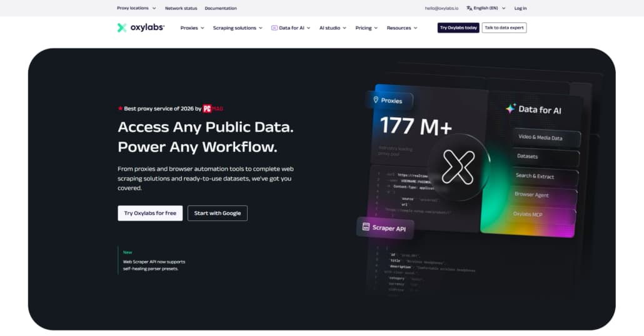Click Talk to data expert button
The width and height of the screenshot is (644, 336).
pyautogui.click(x=504, y=28)
